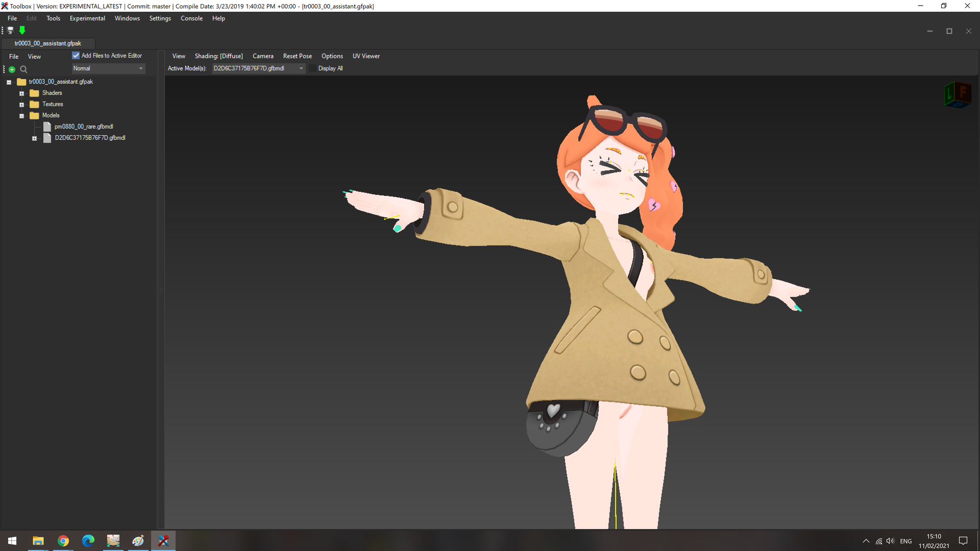980x551 pixels.
Task: Toggle Add Files to Active Editor checkbox
Action: [76, 56]
